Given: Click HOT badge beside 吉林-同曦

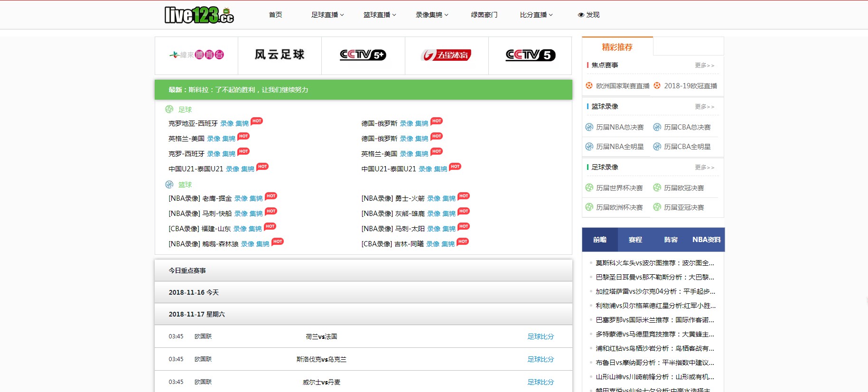Looking at the screenshot, I should pos(463,242).
